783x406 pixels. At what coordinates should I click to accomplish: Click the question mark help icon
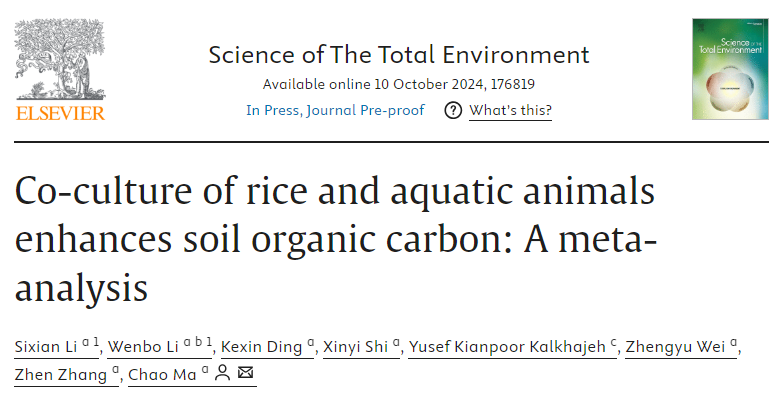tap(453, 110)
